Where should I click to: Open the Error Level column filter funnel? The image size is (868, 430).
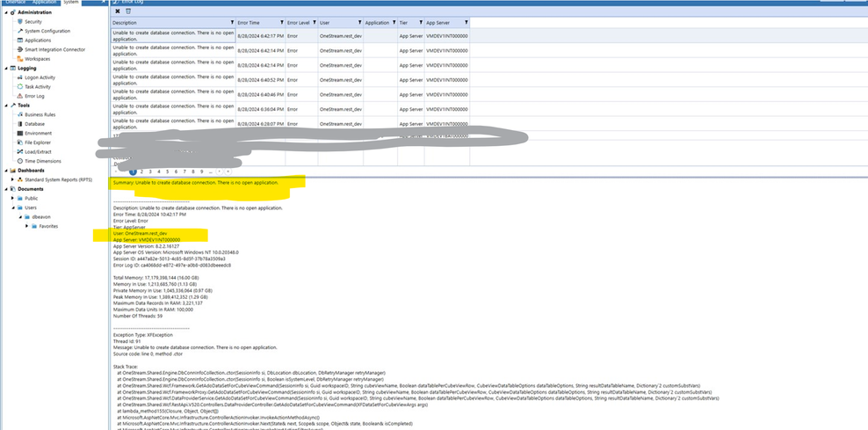pyautogui.click(x=315, y=23)
